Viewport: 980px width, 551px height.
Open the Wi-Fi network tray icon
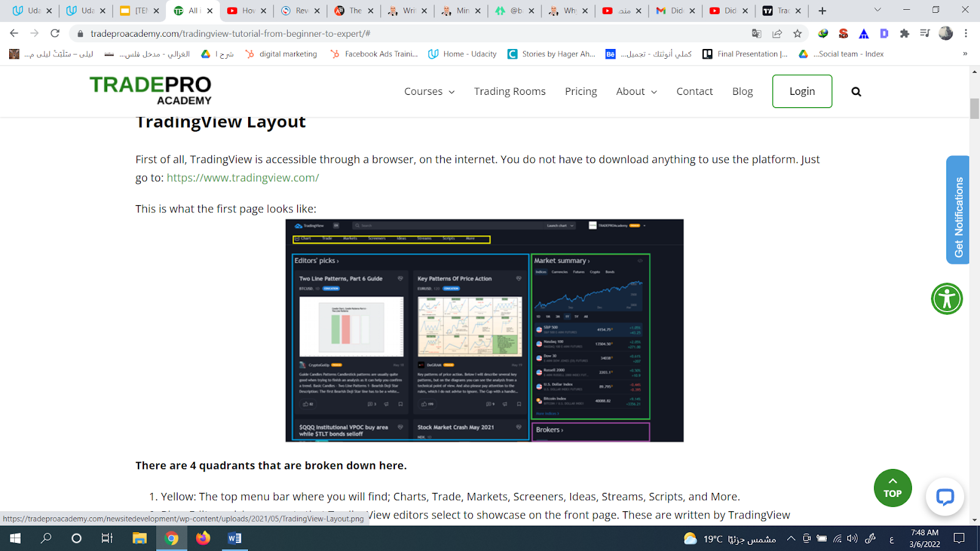pos(837,539)
